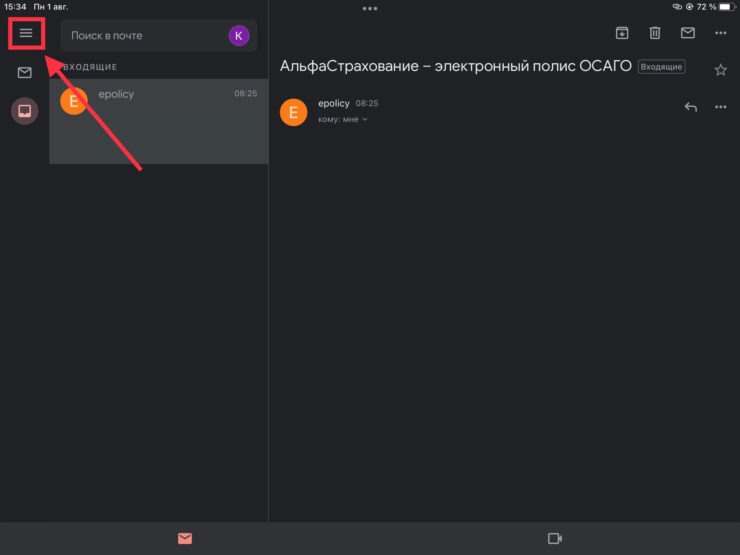The image size is (740, 555).
Task: Click the reply arrow for the epolicy message
Action: pyautogui.click(x=690, y=107)
